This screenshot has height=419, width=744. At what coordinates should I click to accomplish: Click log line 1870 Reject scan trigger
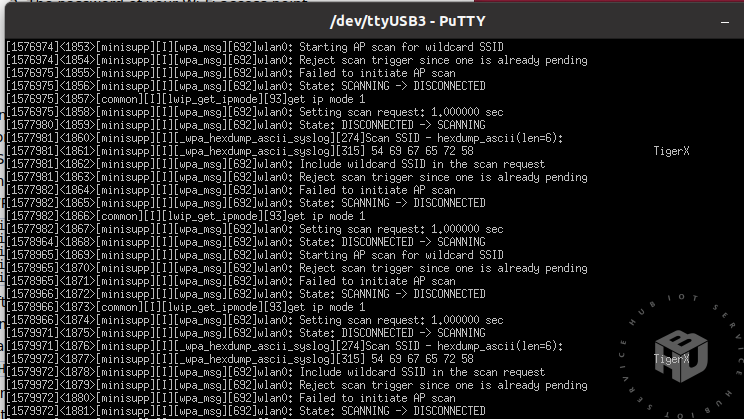(x=297, y=268)
